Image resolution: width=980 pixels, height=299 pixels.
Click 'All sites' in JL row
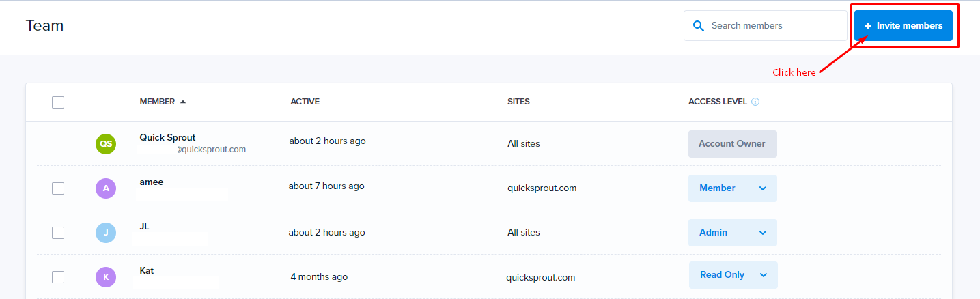tap(524, 233)
